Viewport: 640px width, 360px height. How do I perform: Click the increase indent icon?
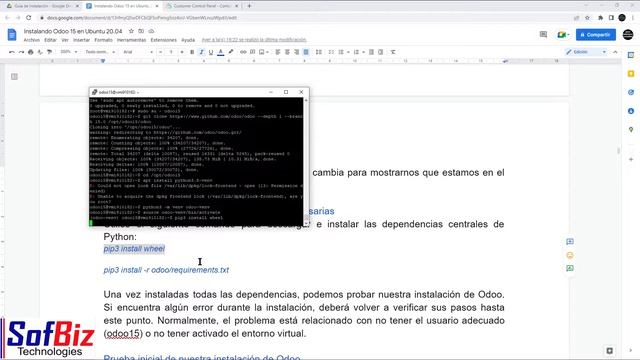(380, 52)
